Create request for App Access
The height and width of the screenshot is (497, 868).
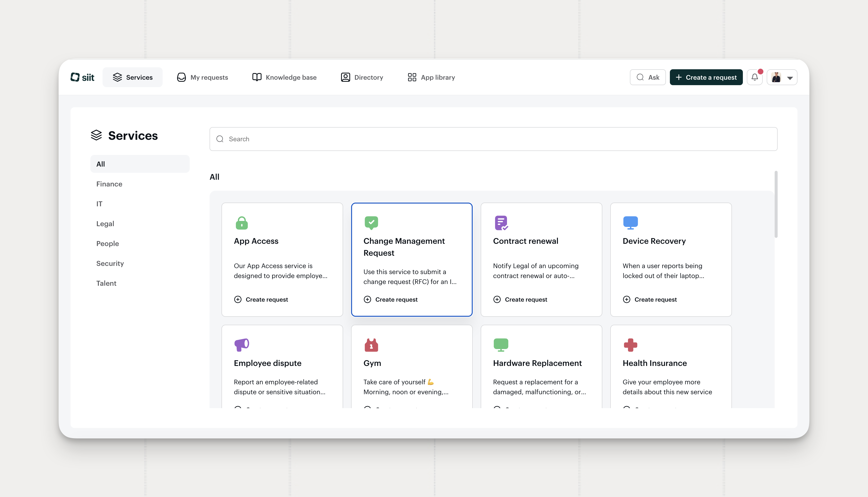tap(261, 300)
